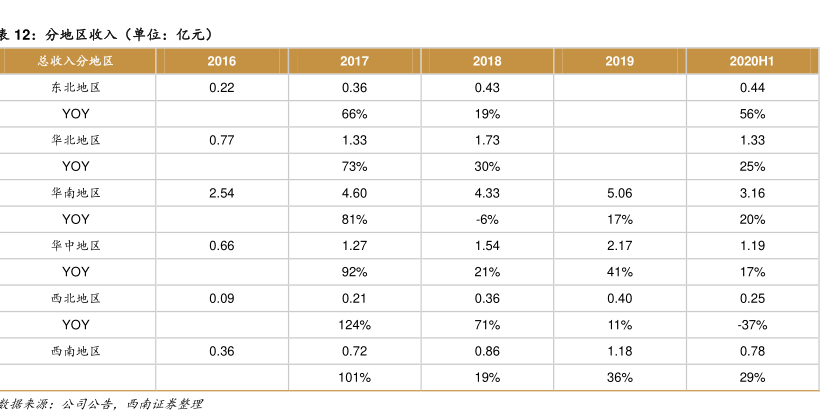This screenshot has width=836, height=413.
Task: Click the 总收入分地区 header cell
Action: pos(76,61)
